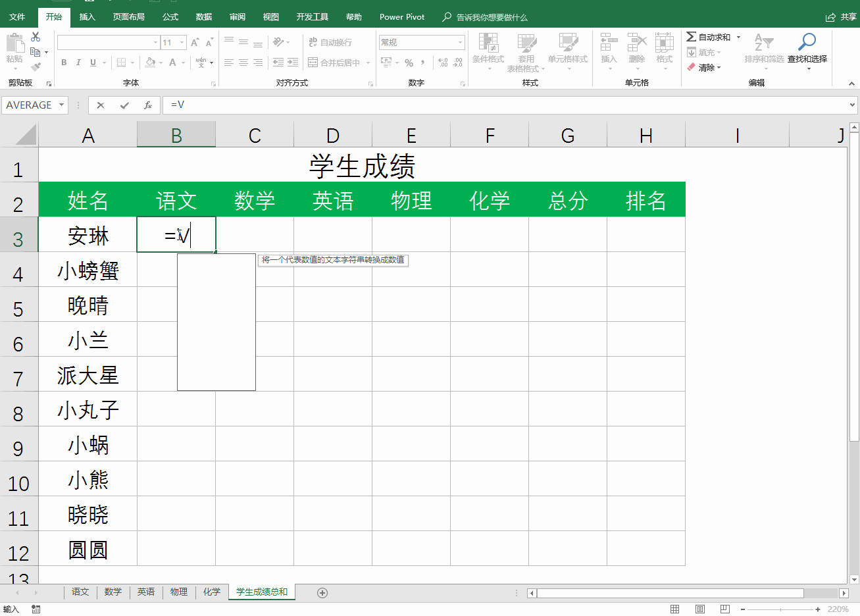
Task: Click the increase decimal icon
Action: (x=443, y=63)
